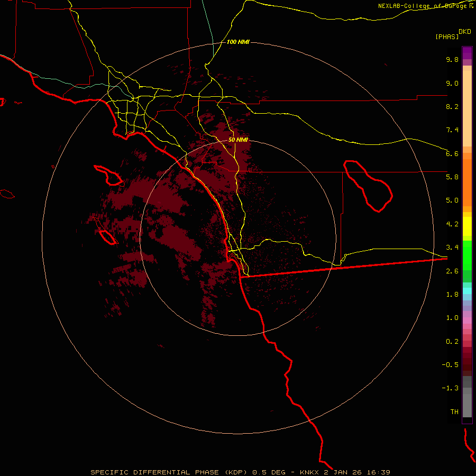This screenshot has height=476, width=476.
Task: Click the Santa Catalina Island outline
Action: tap(108, 176)
